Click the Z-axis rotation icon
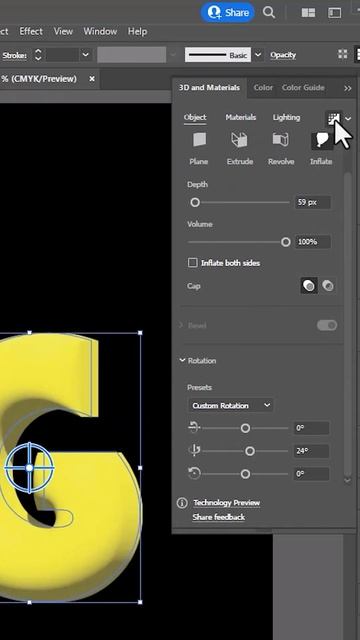Image resolution: width=360 pixels, height=640 pixels. coord(194,473)
